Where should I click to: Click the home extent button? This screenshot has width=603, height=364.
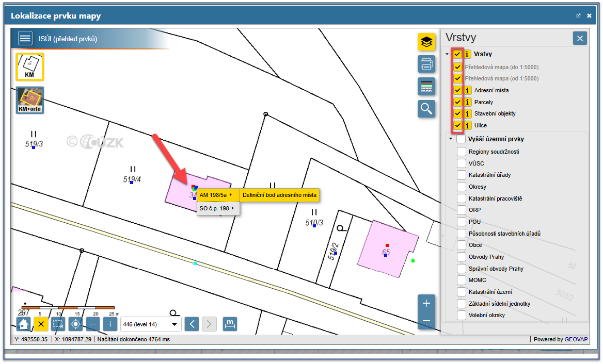click(23, 324)
